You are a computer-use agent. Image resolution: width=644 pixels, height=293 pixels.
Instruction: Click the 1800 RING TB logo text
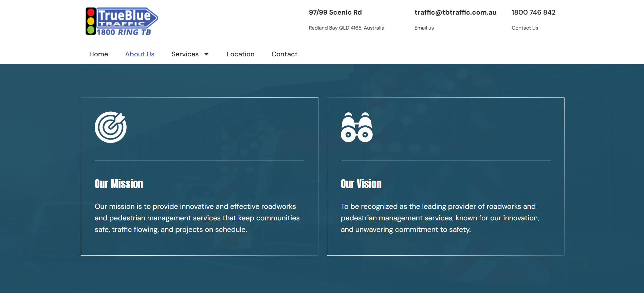click(x=124, y=32)
